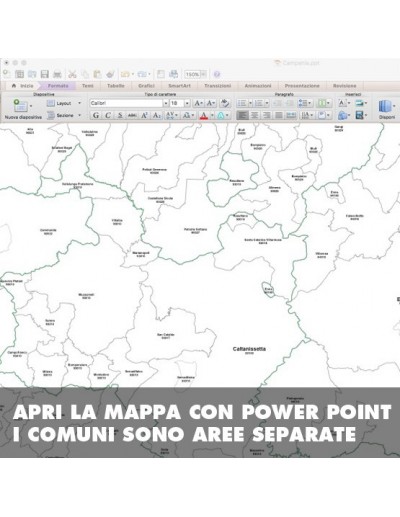The width and height of the screenshot is (400, 517).
Task: Click the Copy icon in the toolbar
Action: 85,74
